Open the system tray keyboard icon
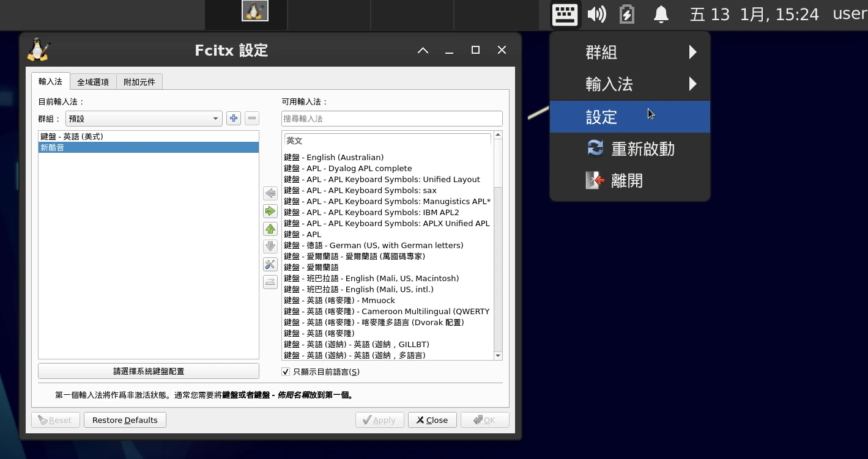This screenshot has width=868, height=459. [564, 14]
